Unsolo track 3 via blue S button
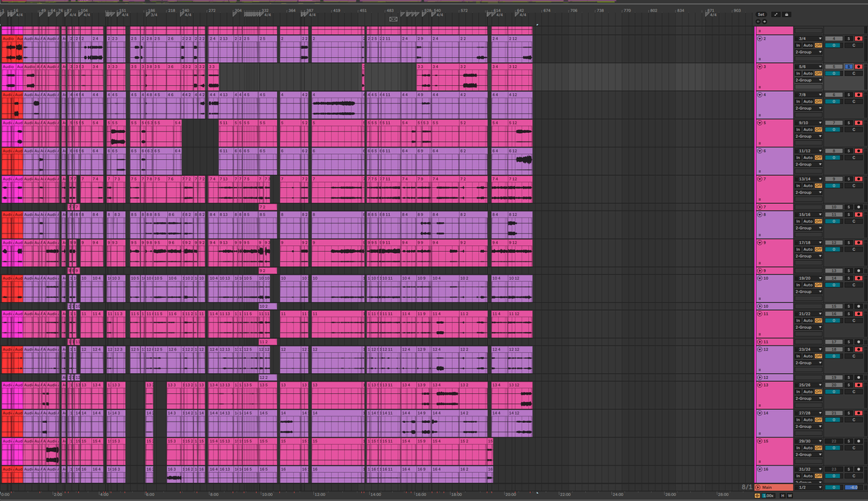This screenshot has height=501, width=868. pos(848,67)
